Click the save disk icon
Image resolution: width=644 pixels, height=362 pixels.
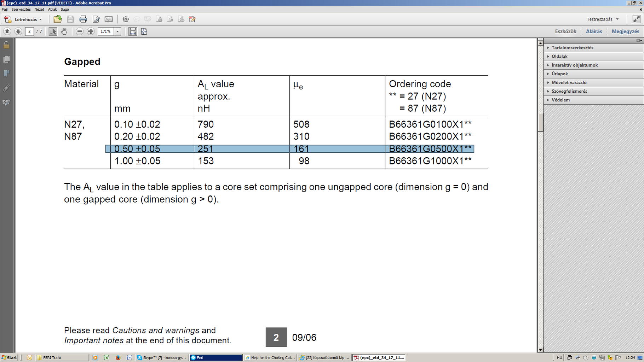[70, 19]
